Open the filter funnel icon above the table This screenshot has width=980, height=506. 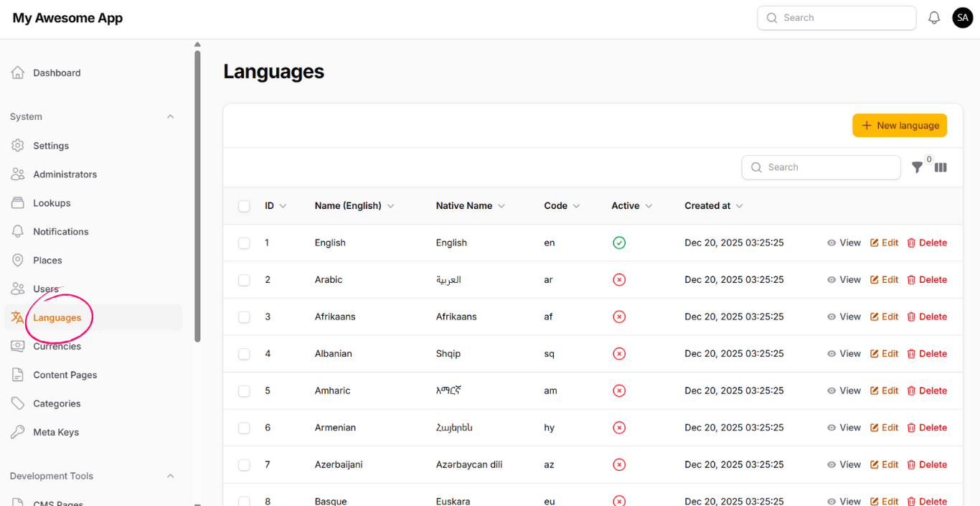(x=918, y=167)
